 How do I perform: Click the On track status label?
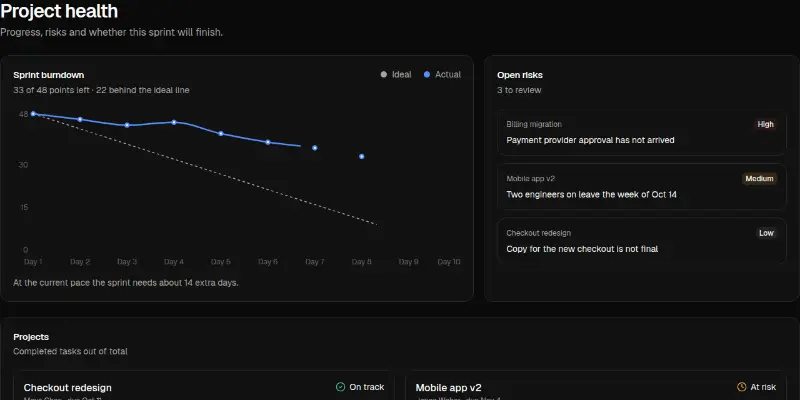(367, 387)
